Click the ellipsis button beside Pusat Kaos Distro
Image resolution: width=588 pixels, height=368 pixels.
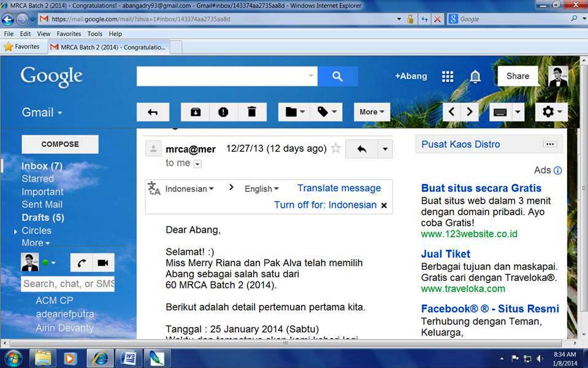(550, 144)
